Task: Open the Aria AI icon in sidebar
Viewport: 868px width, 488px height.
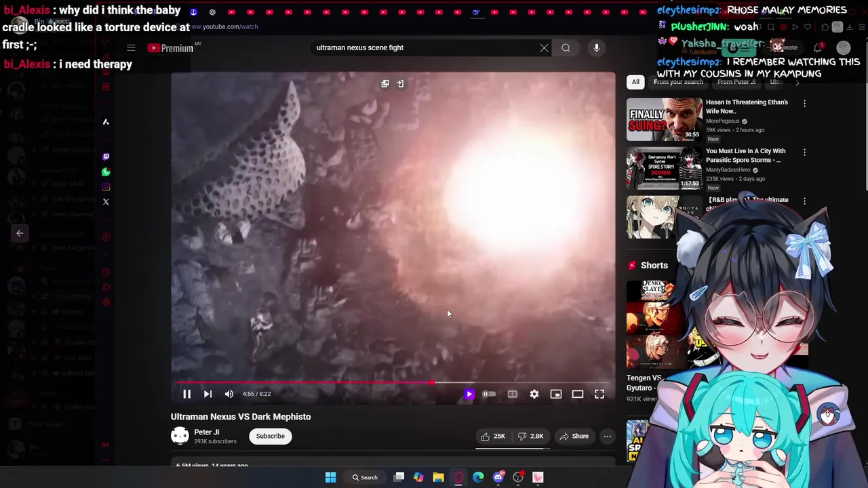Action: (106, 122)
